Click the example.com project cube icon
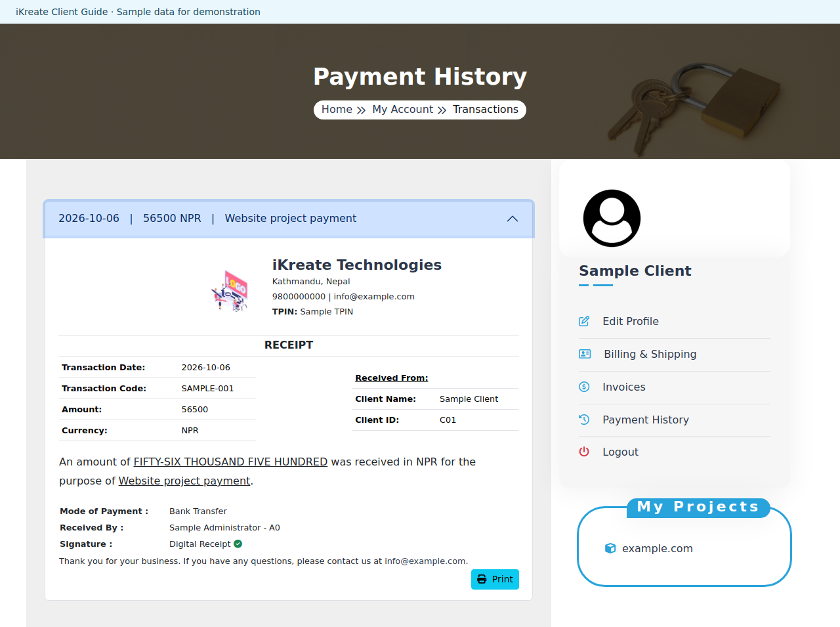 [610, 548]
